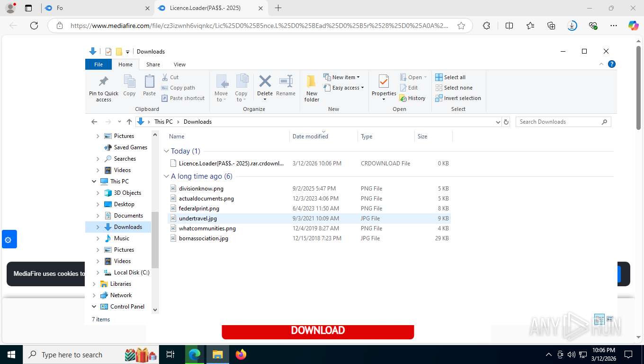644x364 pixels.
Task: Open Edge Extensions icon
Action: coord(486,26)
